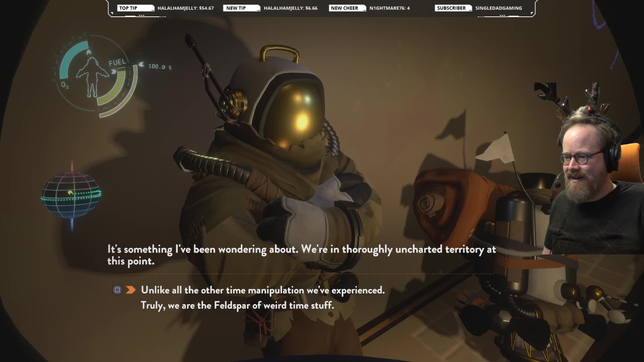
Task: Click the small arrow beside fuel percentage
Action: pos(142,64)
